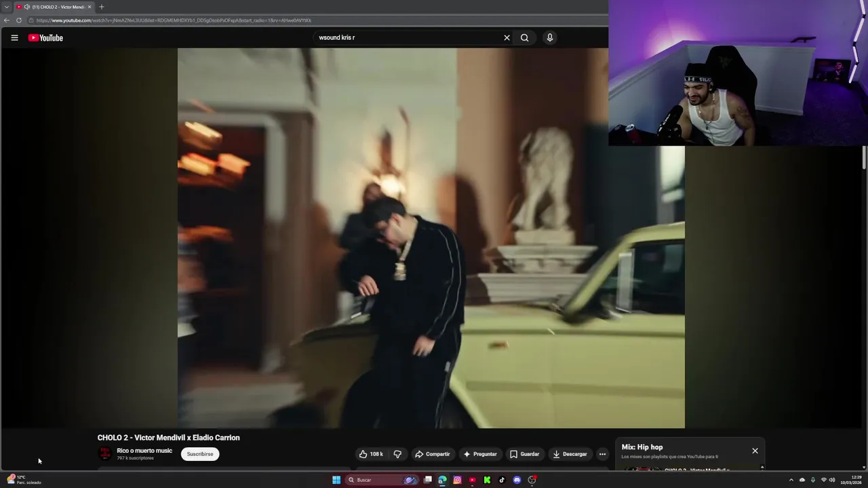
Task: Clear the search text with the X
Action: [507, 38]
